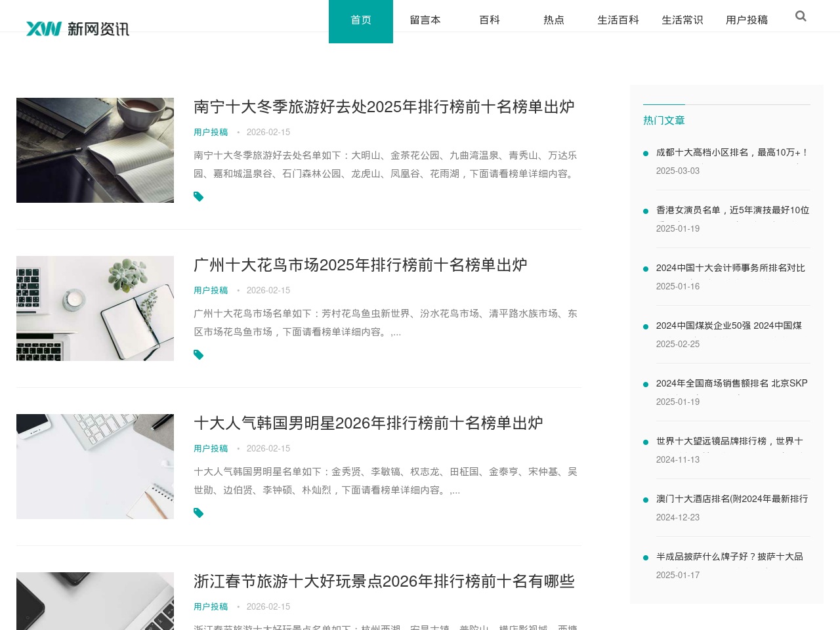Image resolution: width=840 pixels, height=630 pixels.
Task: Open thumbnail of 浙江春节旅游 article
Action: coord(95,601)
